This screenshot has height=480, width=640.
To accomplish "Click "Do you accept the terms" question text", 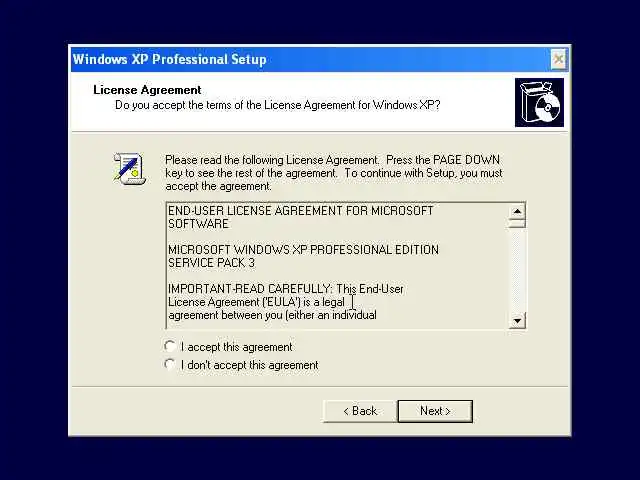I will tap(278, 105).
